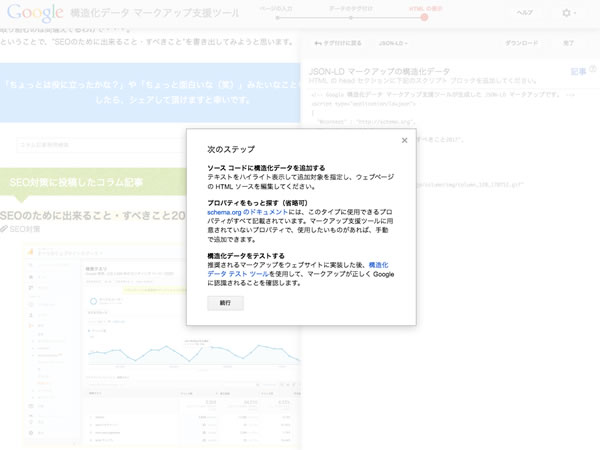The image size is (600, 450).
Task: Click the ヘルプ link in header
Action: [x=524, y=13]
